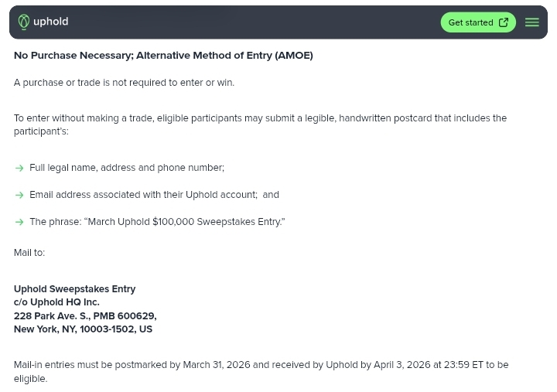Click the No Purchase Necessary heading

(163, 56)
